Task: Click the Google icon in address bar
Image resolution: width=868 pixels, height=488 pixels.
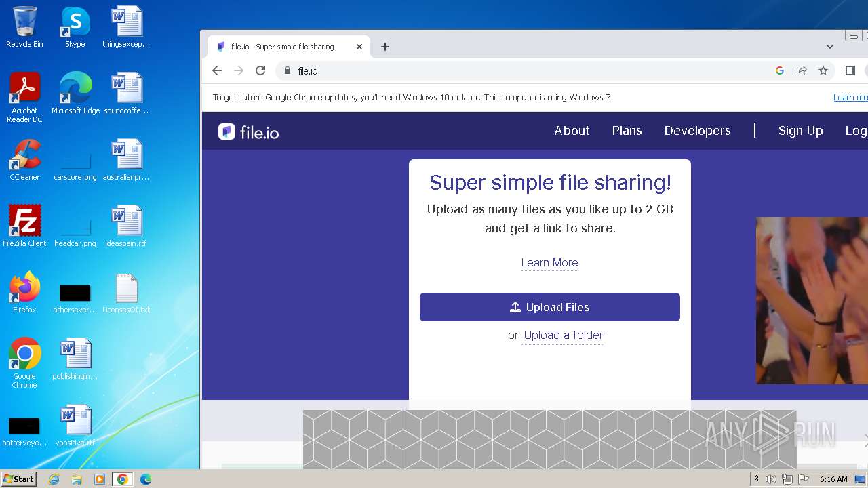Action: (780, 70)
